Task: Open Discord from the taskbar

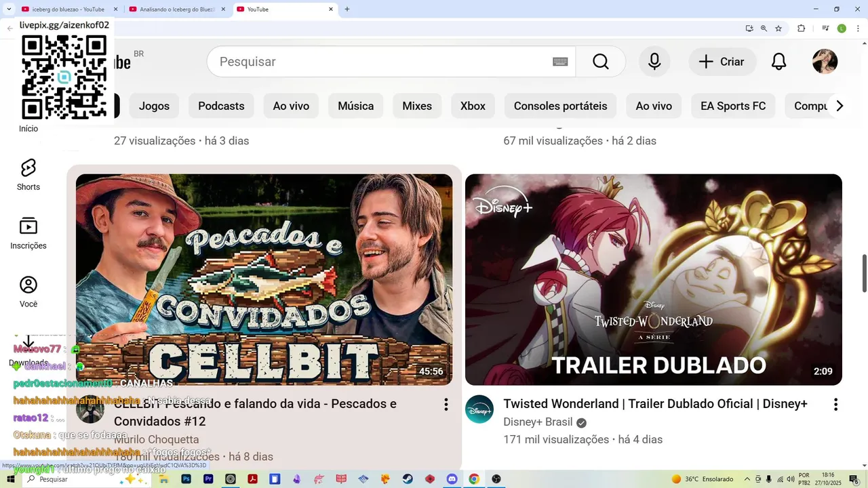Action: [452, 479]
